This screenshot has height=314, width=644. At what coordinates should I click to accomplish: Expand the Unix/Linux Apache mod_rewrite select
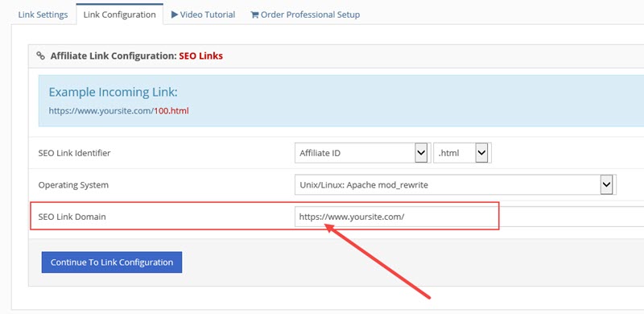(x=456, y=184)
